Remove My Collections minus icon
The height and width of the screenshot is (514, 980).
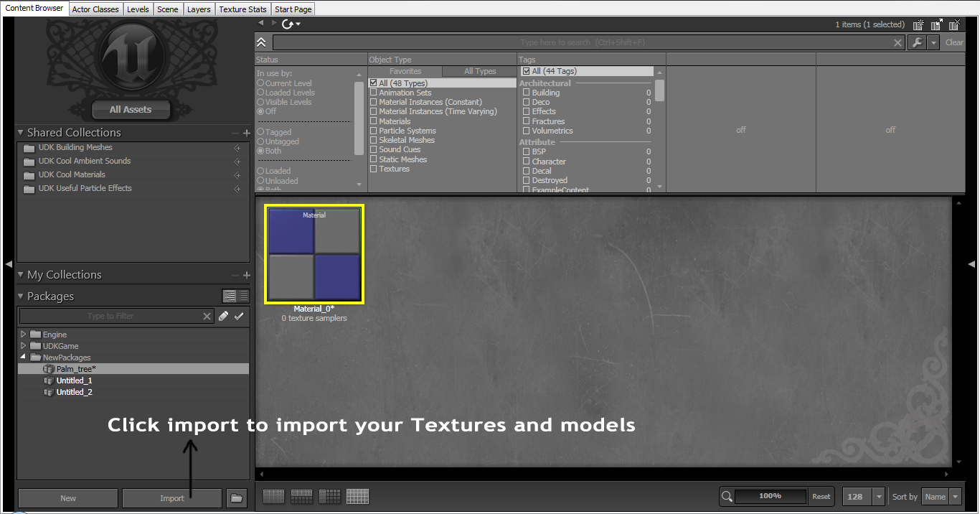tap(235, 275)
